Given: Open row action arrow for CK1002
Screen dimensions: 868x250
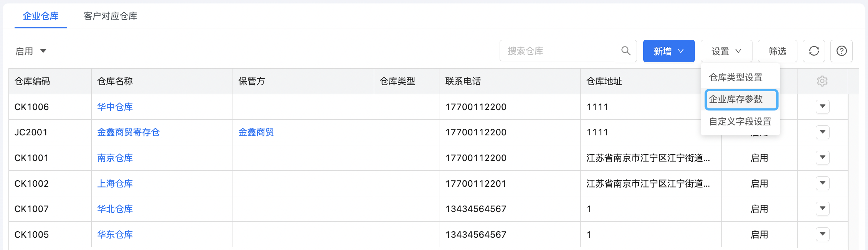Looking at the screenshot, I should [x=822, y=183].
